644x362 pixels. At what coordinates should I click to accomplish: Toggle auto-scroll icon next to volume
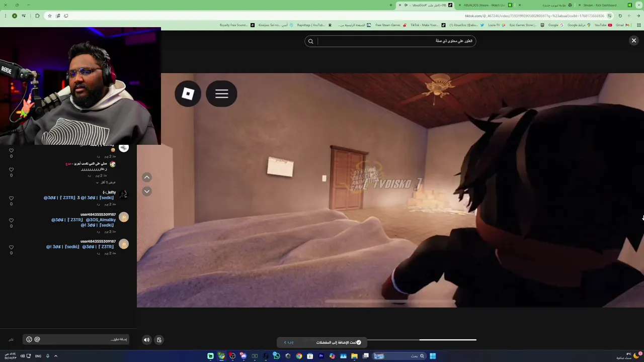159,340
